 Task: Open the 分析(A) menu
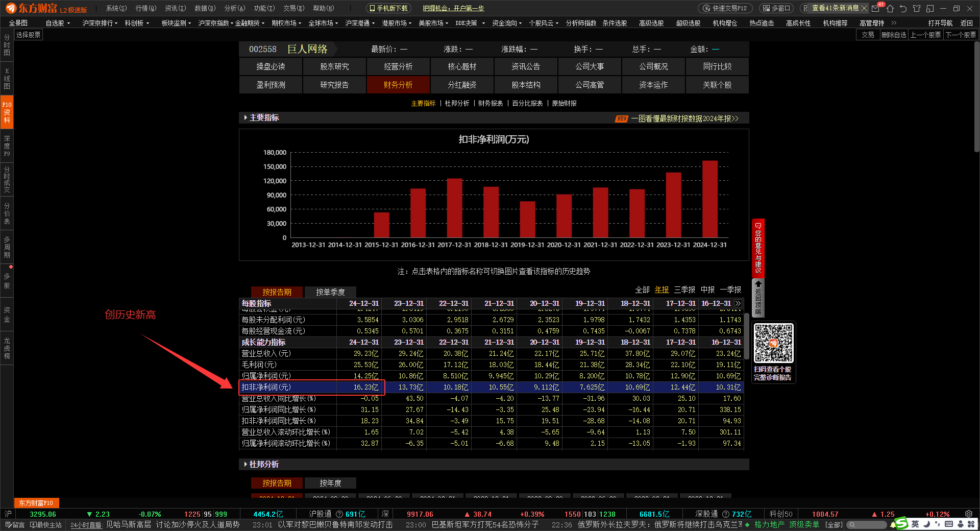[235, 8]
